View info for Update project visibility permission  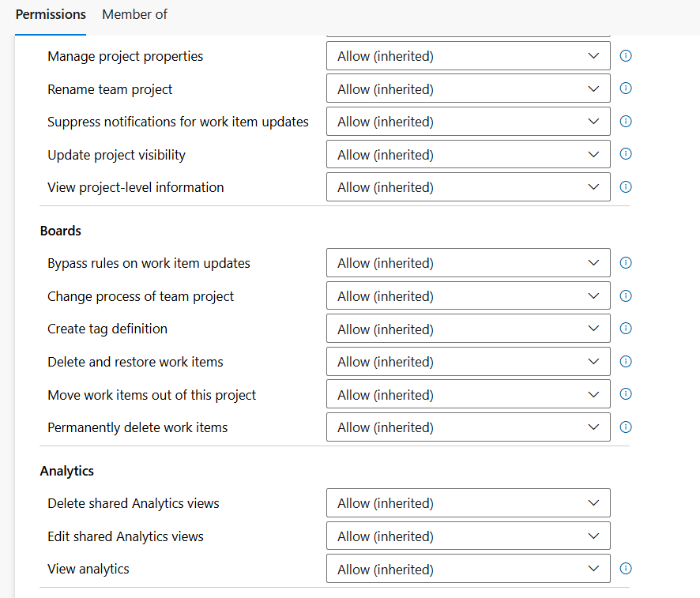click(625, 154)
